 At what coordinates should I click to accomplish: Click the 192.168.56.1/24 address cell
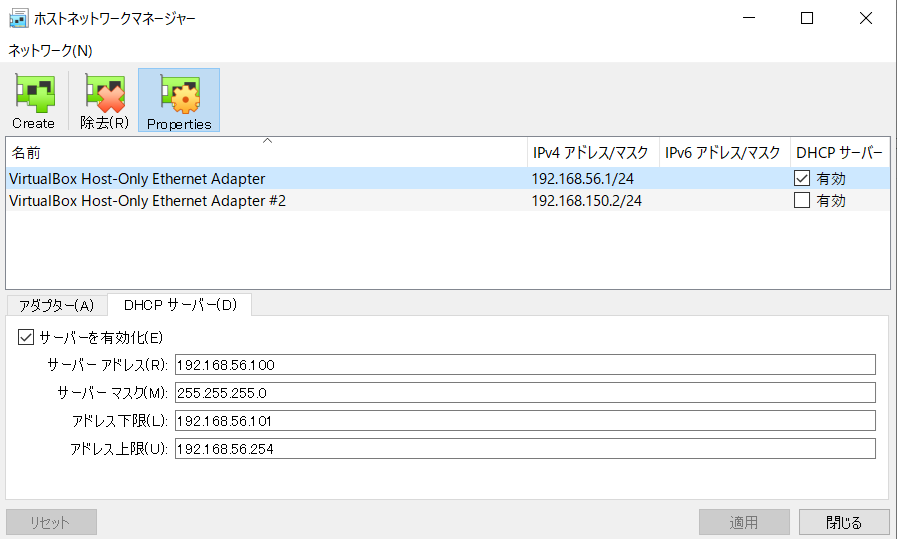tap(583, 179)
